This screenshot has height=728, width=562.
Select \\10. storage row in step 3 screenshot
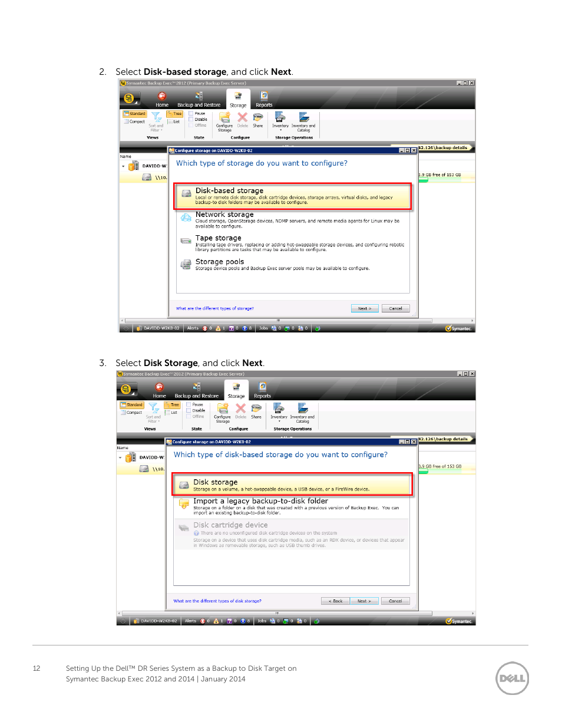[x=141, y=469]
